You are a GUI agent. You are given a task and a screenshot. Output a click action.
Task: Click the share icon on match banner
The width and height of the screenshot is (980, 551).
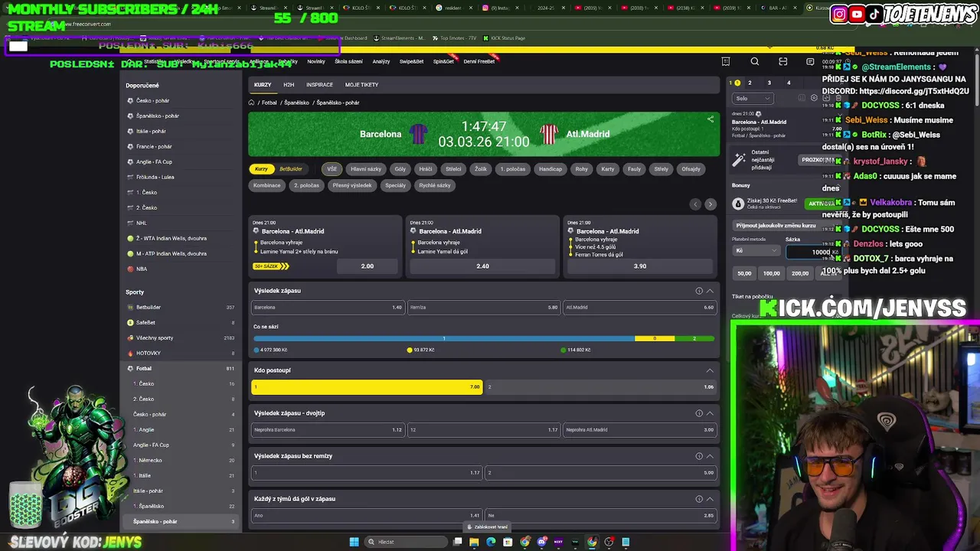[710, 119]
